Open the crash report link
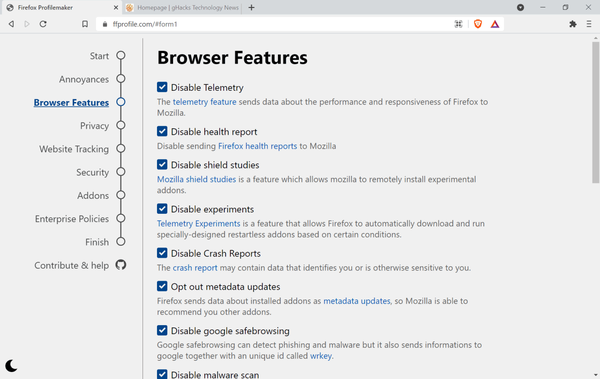 195,268
